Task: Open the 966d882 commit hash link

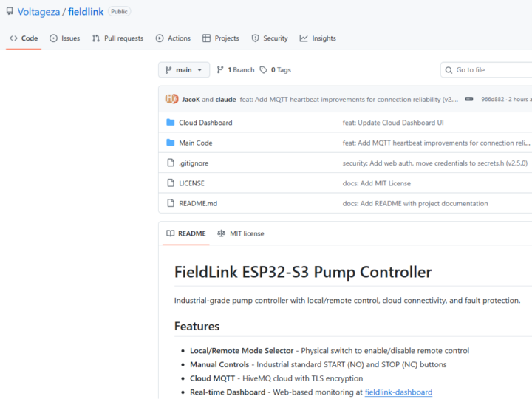Action: [x=493, y=99]
